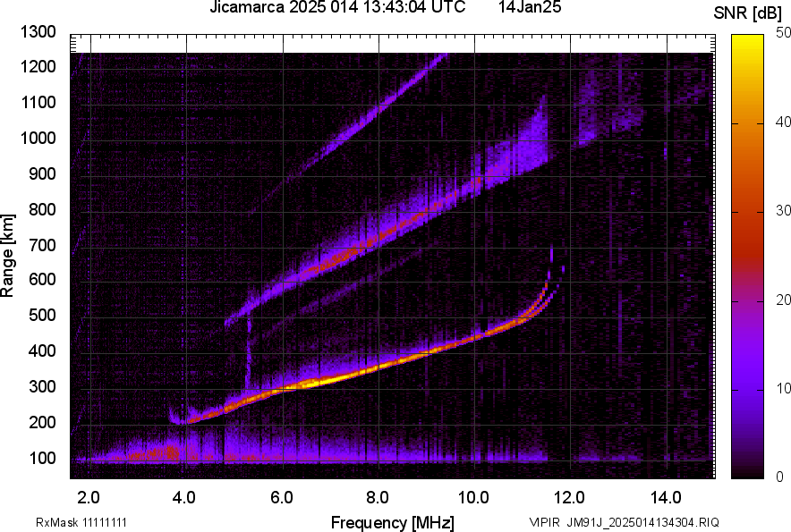Click the range tick label '500'
The height and width of the screenshot is (532, 791).
pyautogui.click(x=42, y=315)
